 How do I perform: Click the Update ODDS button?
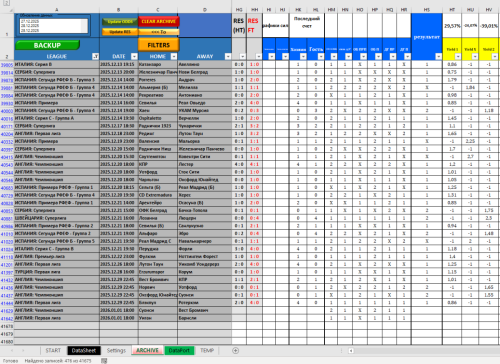(x=120, y=22)
